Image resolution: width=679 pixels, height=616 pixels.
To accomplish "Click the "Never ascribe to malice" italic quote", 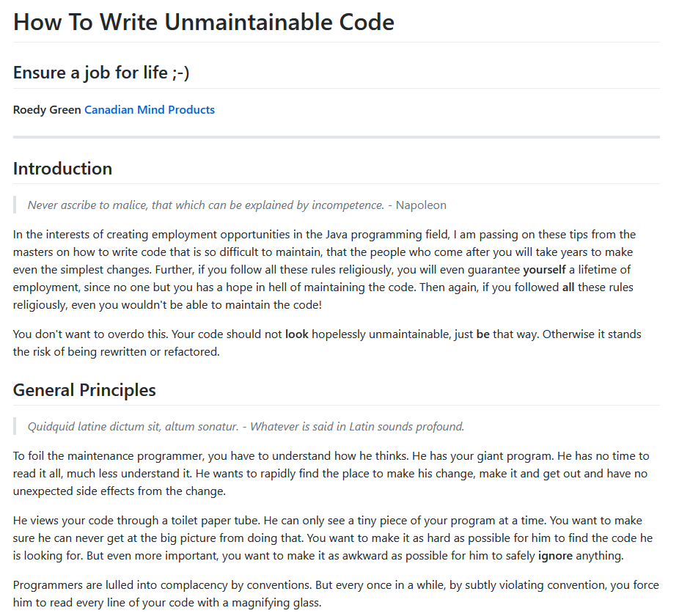I will pyautogui.click(x=206, y=205).
